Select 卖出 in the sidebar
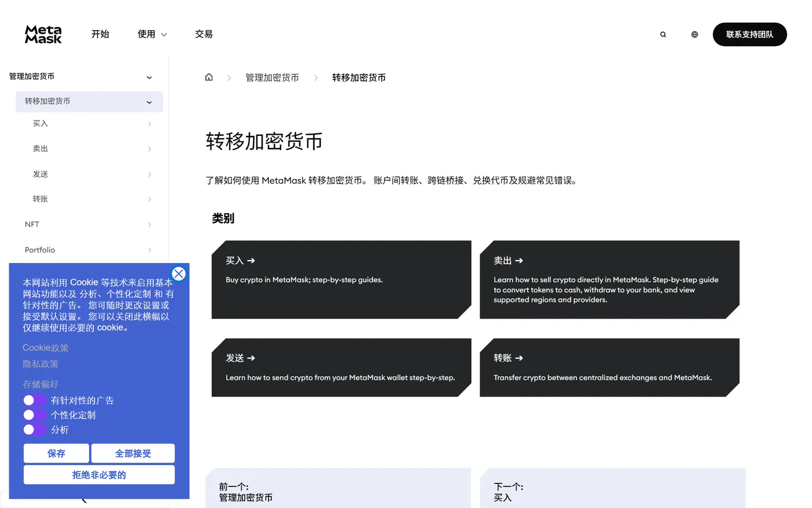This screenshot has height=508, width=812. [40, 149]
